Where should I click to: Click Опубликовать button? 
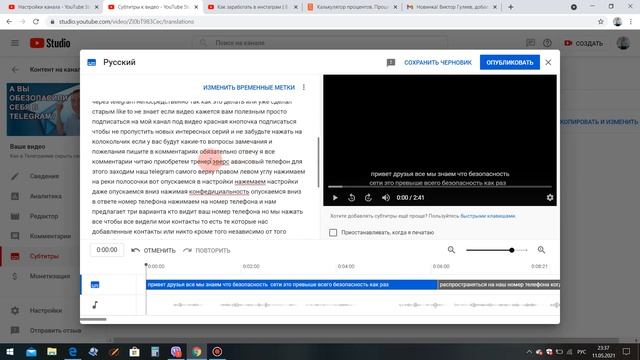(x=510, y=62)
